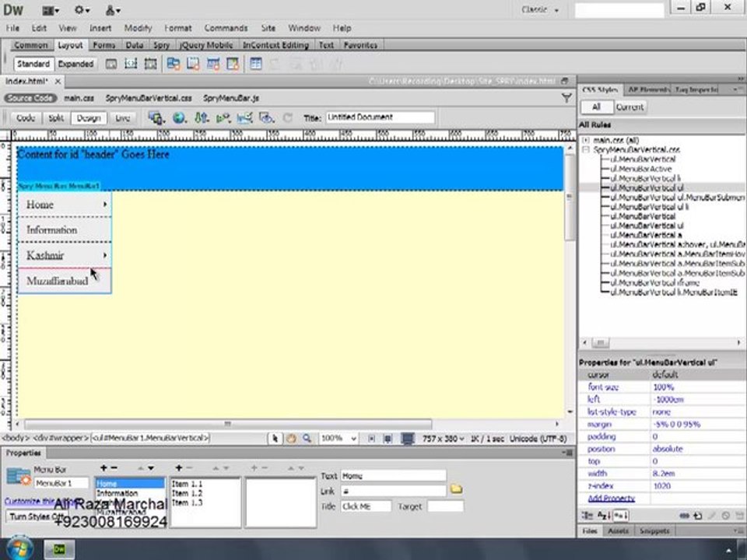Add a submenu item with second plus
The height and width of the screenshot is (560, 747).
point(179,468)
